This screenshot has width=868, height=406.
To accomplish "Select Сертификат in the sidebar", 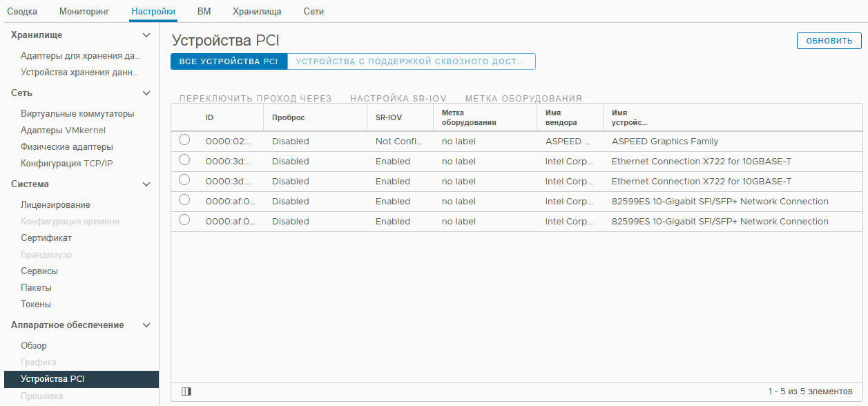I will (46, 238).
